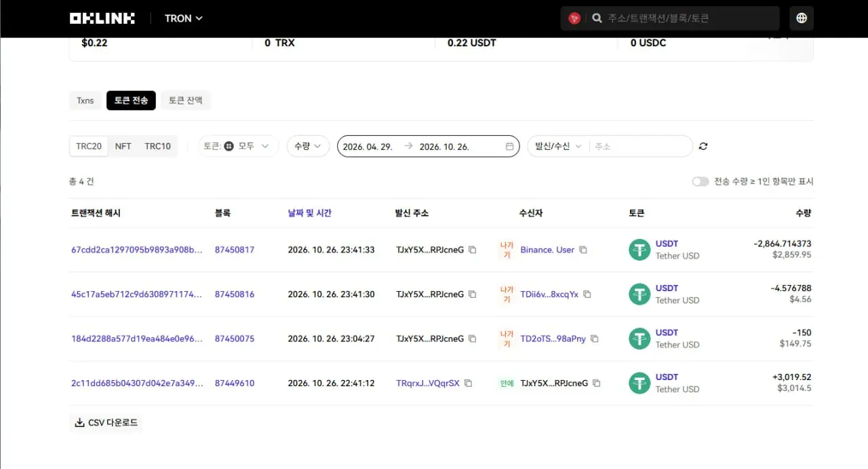Copy Binance. User recipient address
The width and height of the screenshot is (868, 469).
click(x=583, y=250)
